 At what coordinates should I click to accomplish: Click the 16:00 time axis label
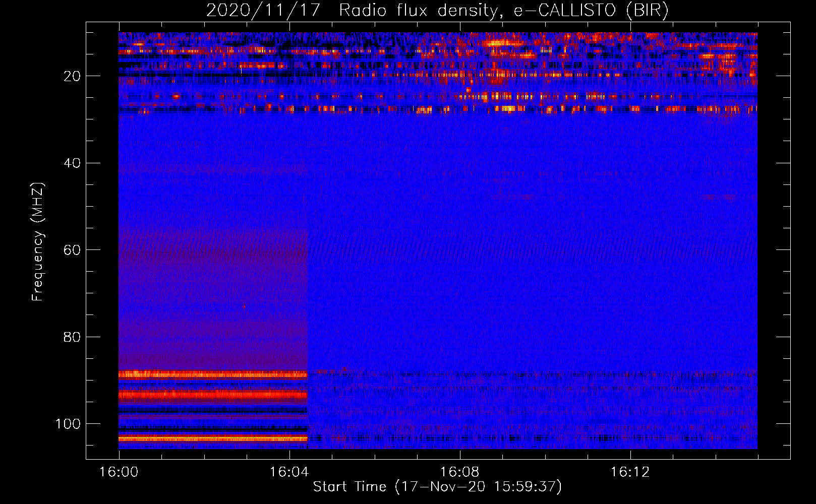click(119, 472)
